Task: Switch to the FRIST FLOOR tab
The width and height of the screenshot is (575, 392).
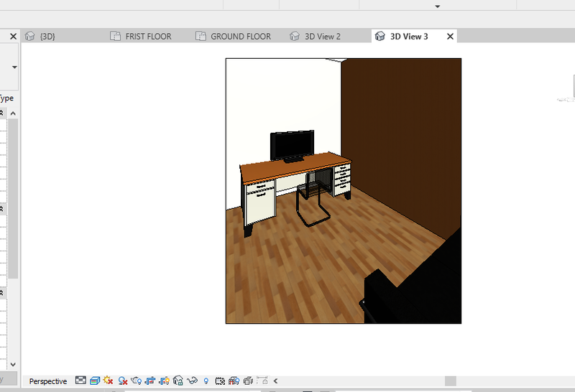Action: (x=148, y=37)
